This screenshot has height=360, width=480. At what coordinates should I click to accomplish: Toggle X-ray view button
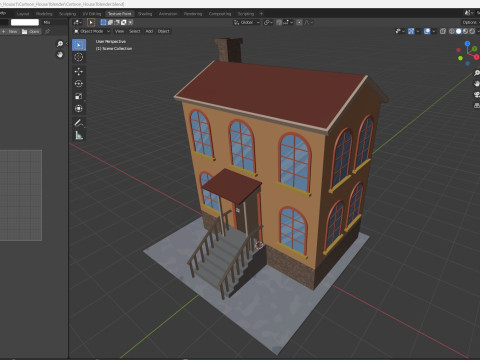[x=443, y=31]
